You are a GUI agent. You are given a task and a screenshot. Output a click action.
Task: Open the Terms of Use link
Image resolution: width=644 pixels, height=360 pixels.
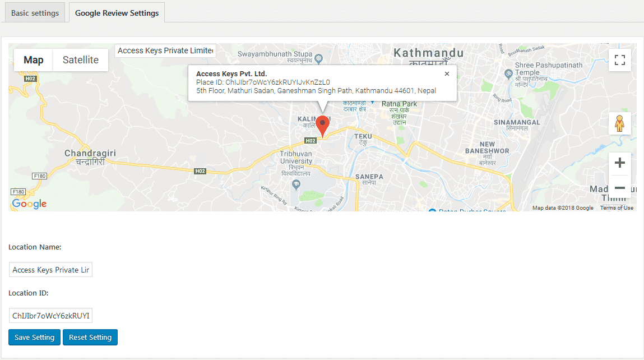click(x=617, y=208)
